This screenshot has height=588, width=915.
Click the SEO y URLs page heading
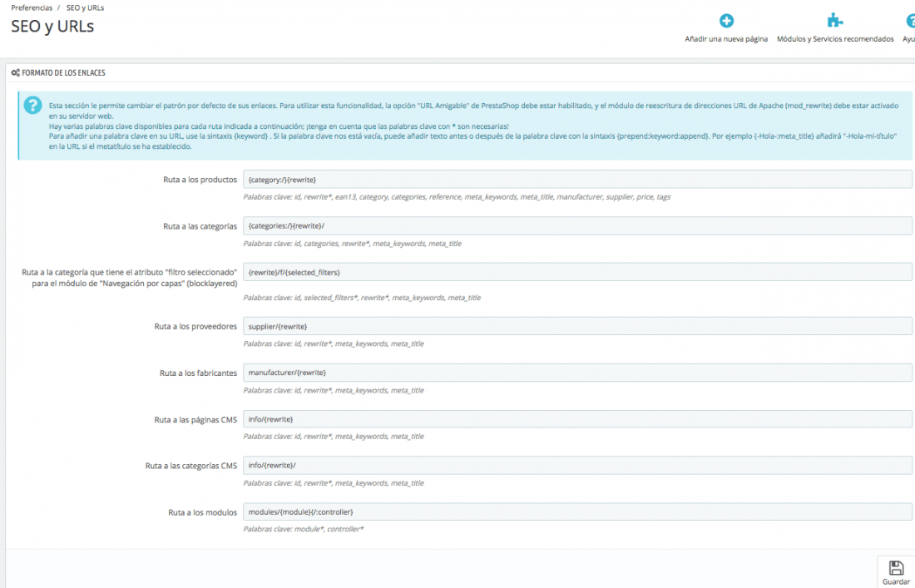[x=52, y=27]
